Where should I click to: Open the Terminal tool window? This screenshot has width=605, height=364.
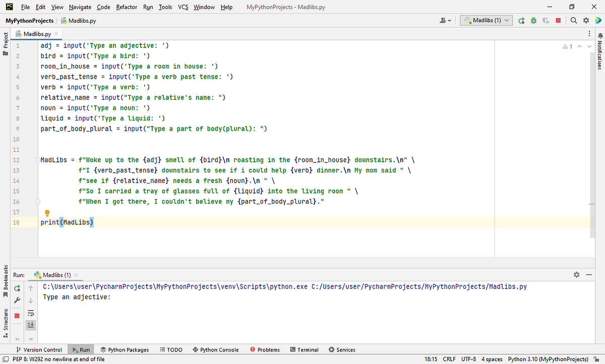pos(304,349)
